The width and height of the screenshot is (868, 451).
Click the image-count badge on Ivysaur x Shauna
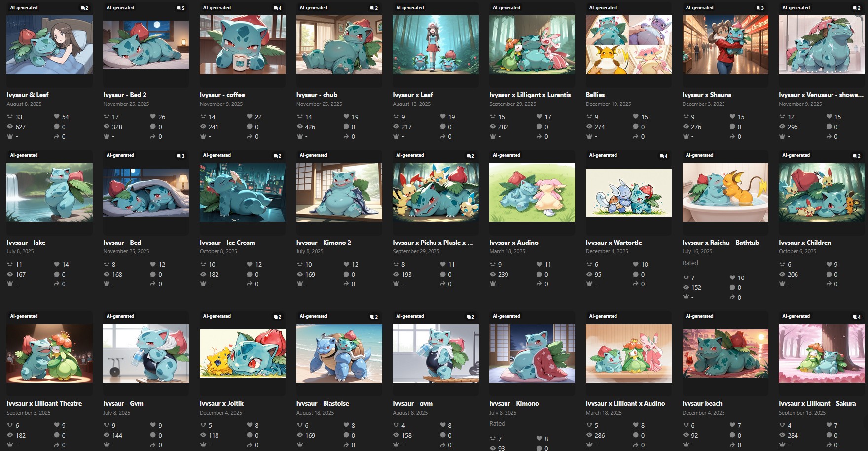point(760,8)
